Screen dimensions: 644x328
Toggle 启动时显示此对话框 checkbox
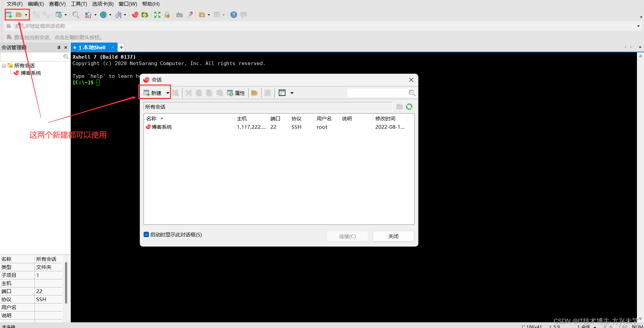coord(146,234)
